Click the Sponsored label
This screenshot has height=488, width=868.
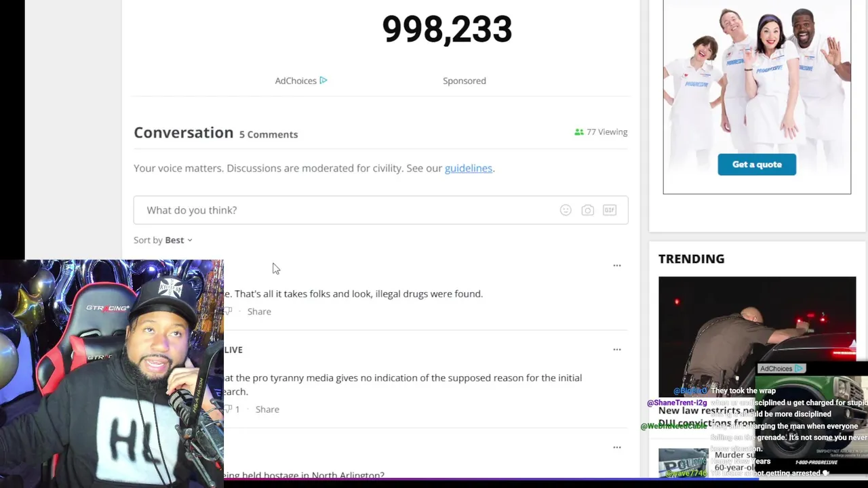[x=465, y=81]
